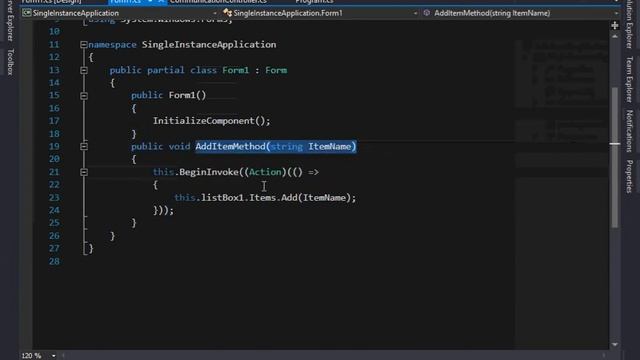Click the editor split-window plus icon
640x360 pixels.
(x=615, y=26)
